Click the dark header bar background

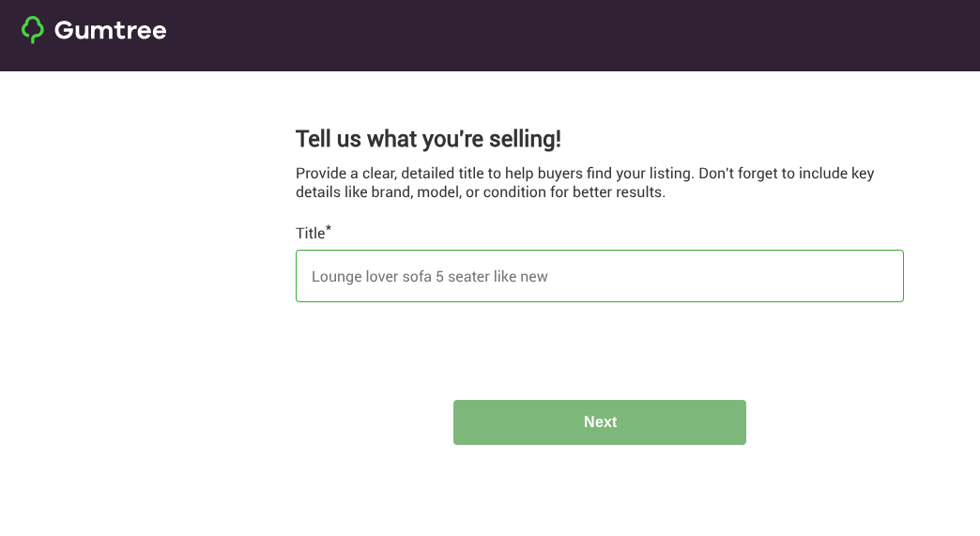click(x=563, y=36)
